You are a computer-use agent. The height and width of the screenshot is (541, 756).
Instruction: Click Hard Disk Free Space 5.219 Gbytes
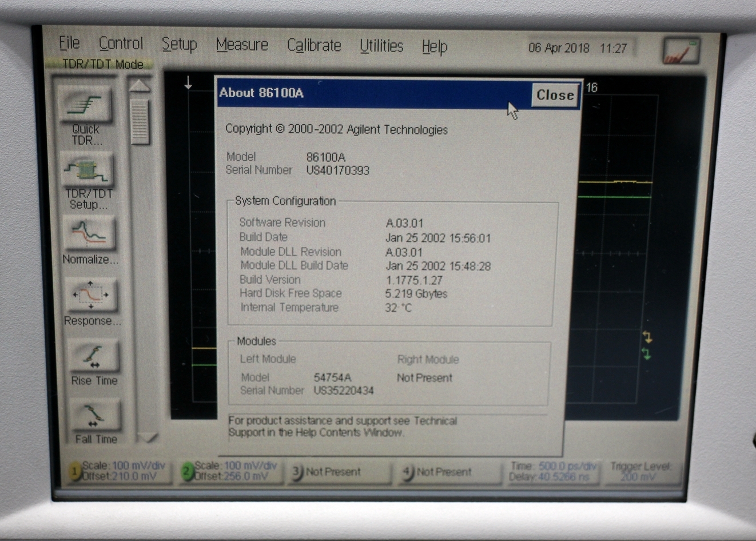tap(416, 294)
